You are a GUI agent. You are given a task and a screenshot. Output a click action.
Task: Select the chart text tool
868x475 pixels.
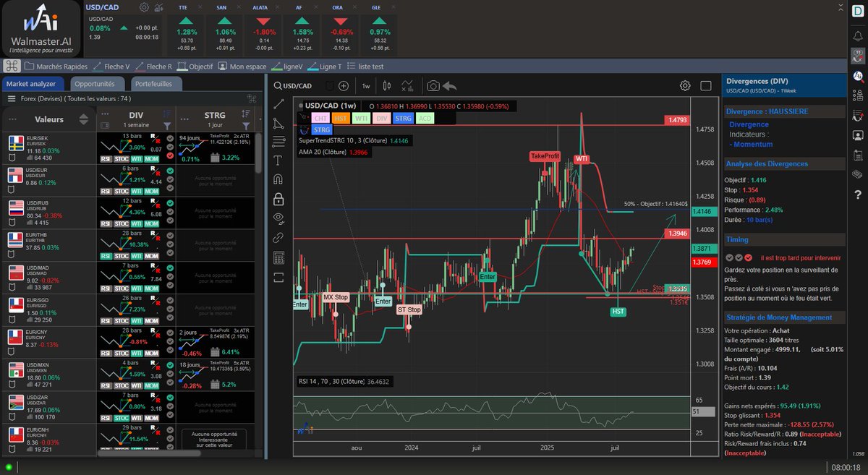click(279, 161)
